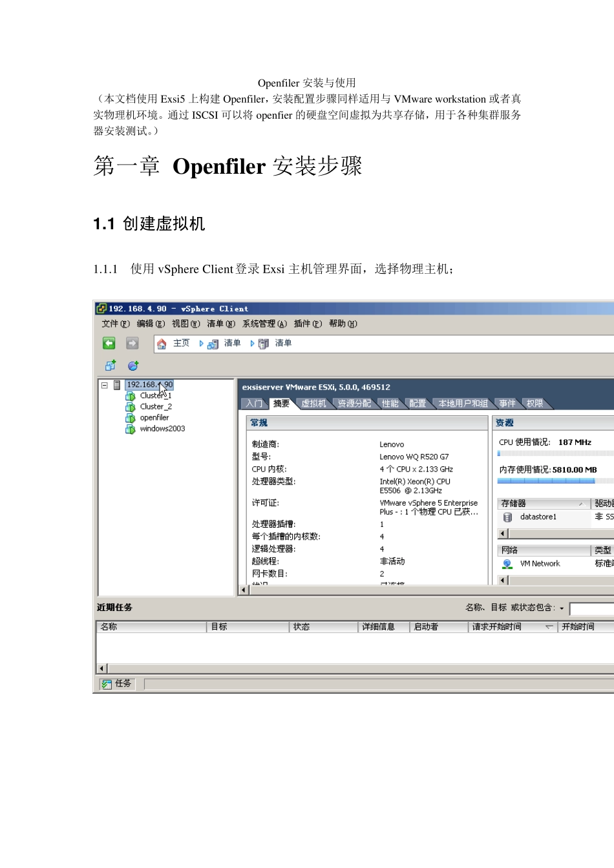Open the Administration (系统管理) menu

(264, 324)
